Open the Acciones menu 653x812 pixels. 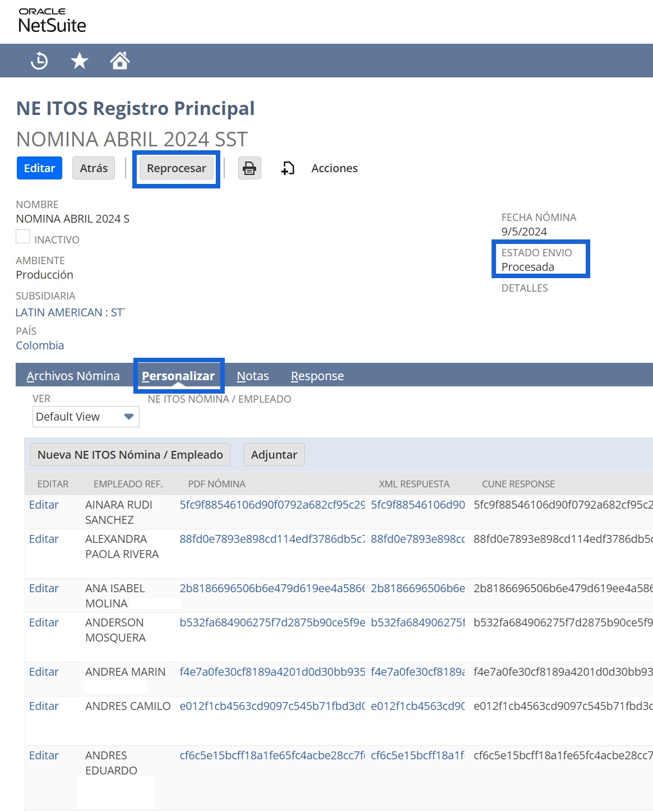[x=334, y=168]
